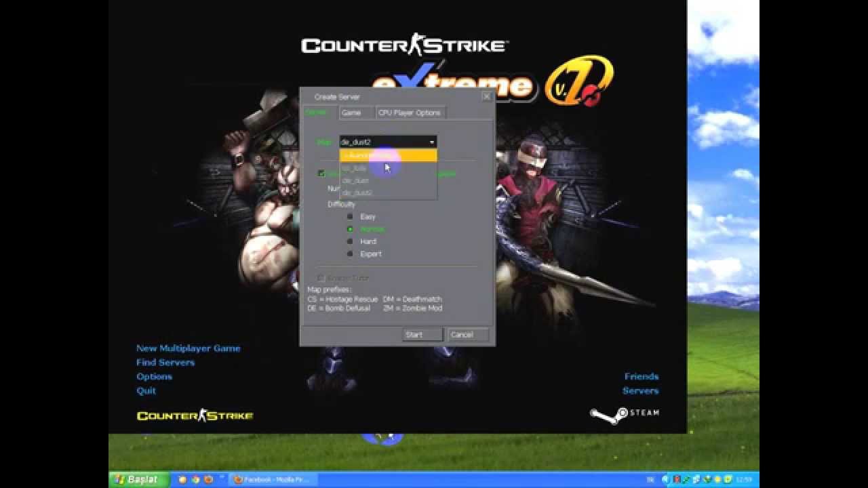Choose de_dust from the map list
Image resolution: width=868 pixels, height=488 pixels.
click(388, 180)
